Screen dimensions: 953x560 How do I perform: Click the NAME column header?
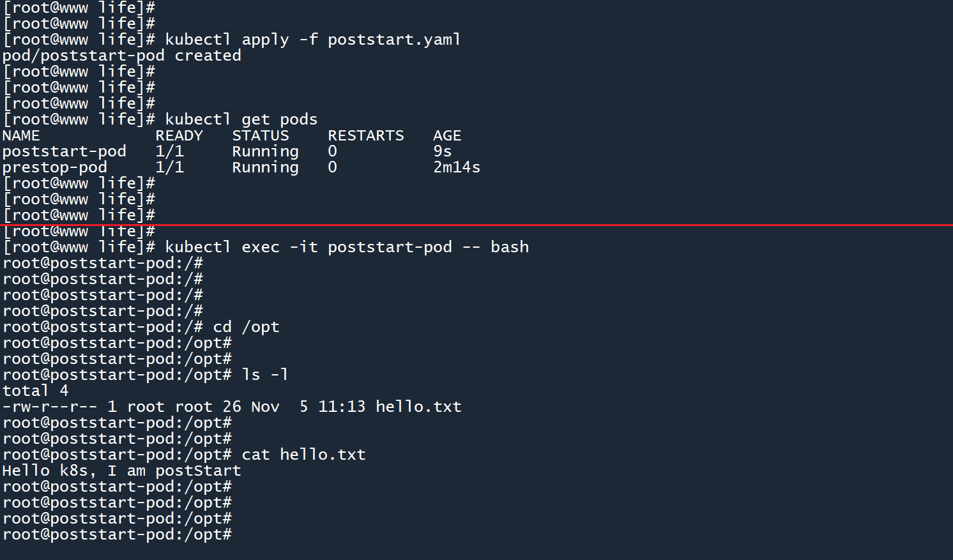coord(21,135)
